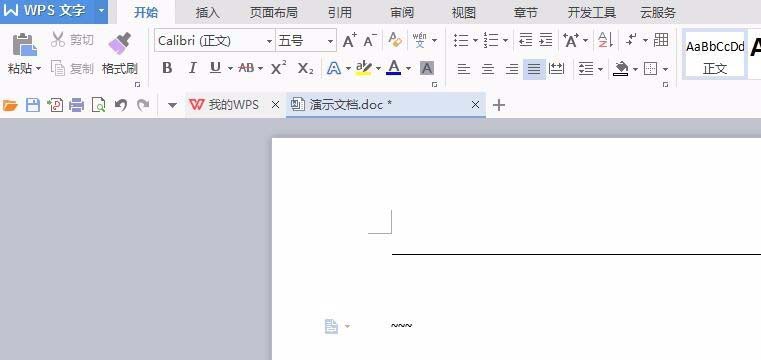Click the Print Preview icon
The height and width of the screenshot is (360, 761).
pyautogui.click(x=99, y=105)
